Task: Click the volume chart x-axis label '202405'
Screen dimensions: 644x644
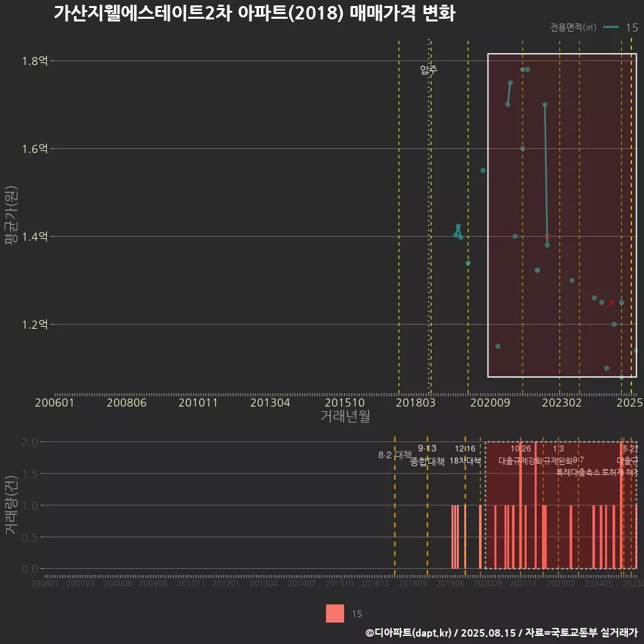Action: pos(598,583)
